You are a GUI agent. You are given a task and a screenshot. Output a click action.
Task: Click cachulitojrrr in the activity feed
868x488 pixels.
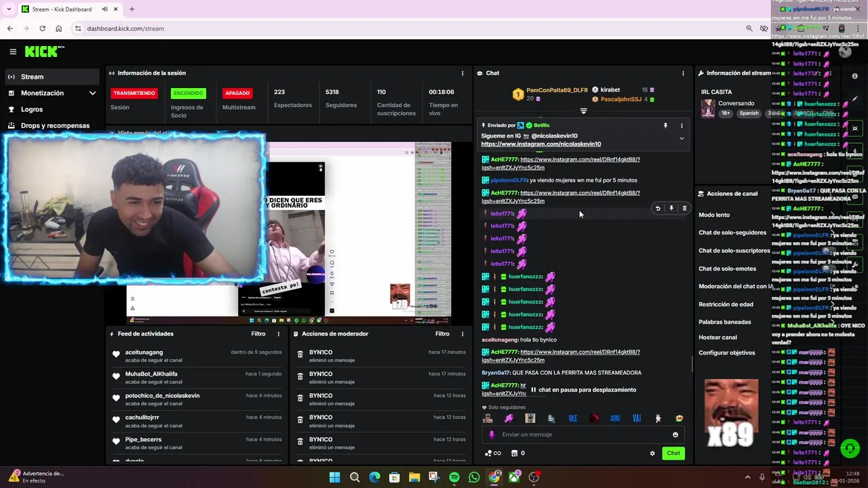[142, 418]
